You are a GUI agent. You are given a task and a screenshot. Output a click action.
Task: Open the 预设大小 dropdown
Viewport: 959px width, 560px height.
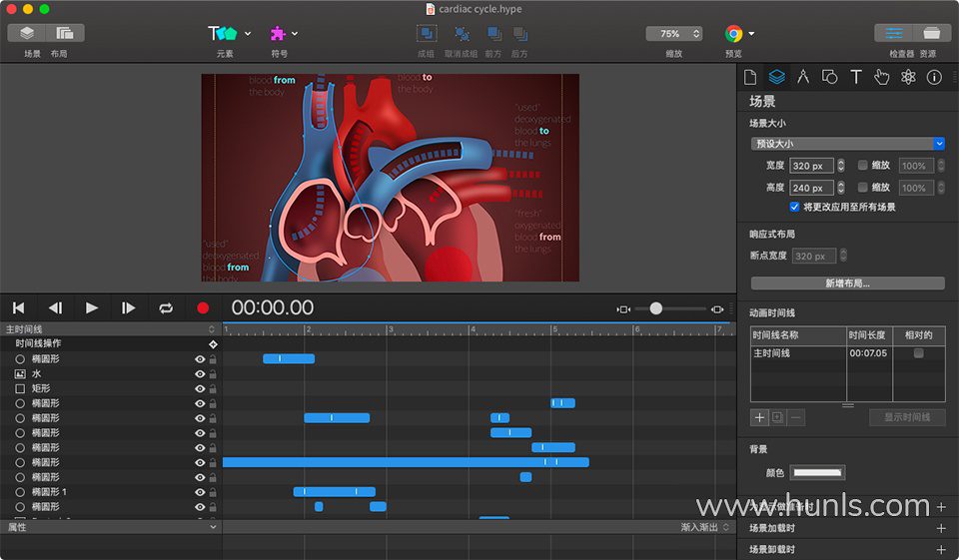(847, 144)
